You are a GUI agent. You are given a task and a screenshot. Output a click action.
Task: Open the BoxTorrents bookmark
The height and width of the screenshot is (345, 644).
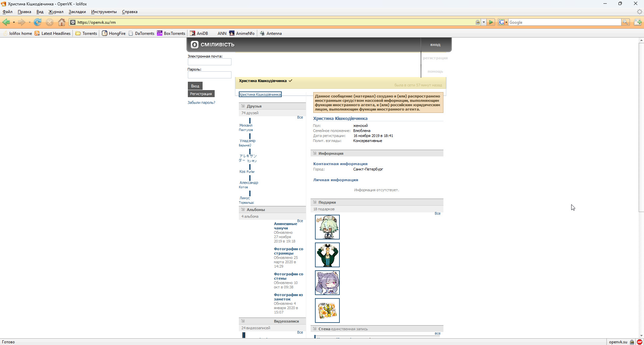click(171, 33)
